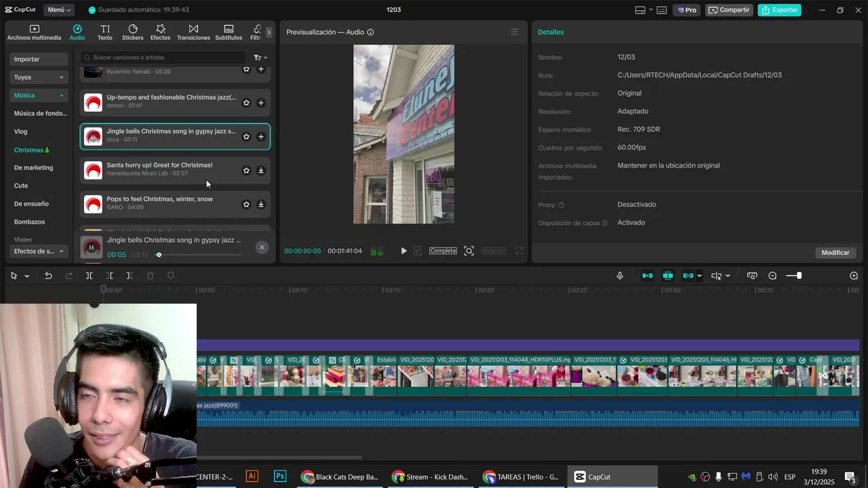
Task: Click the timeline horizontal scrollbar
Action: (279, 458)
